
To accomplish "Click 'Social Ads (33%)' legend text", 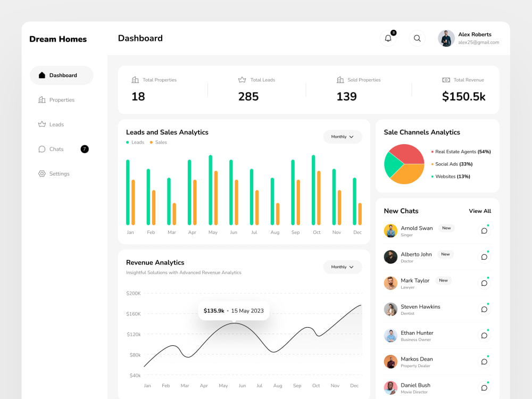I will click(454, 164).
